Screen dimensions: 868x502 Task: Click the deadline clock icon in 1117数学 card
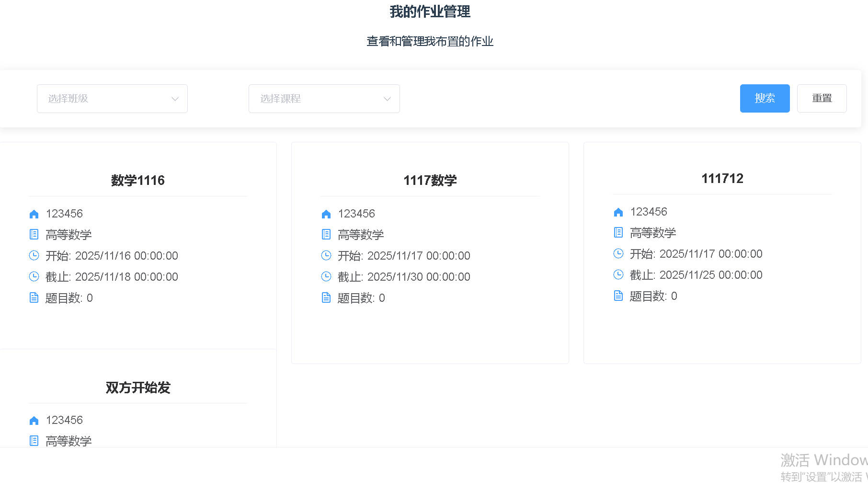point(326,276)
